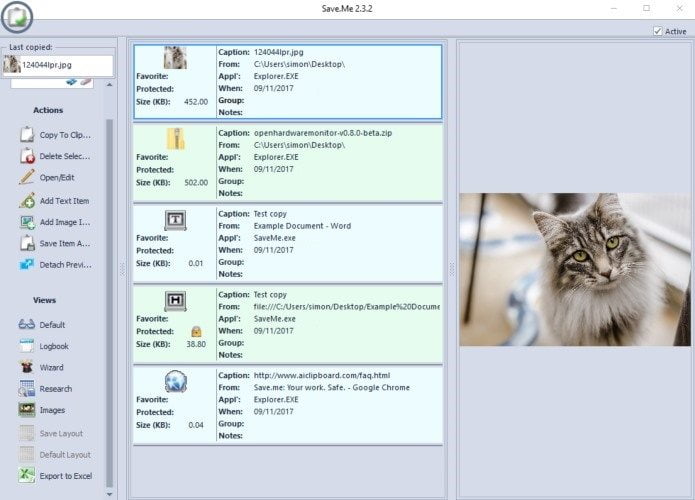Click 'Save.me: Your work. Safe. - Google Chrome'

332,387
